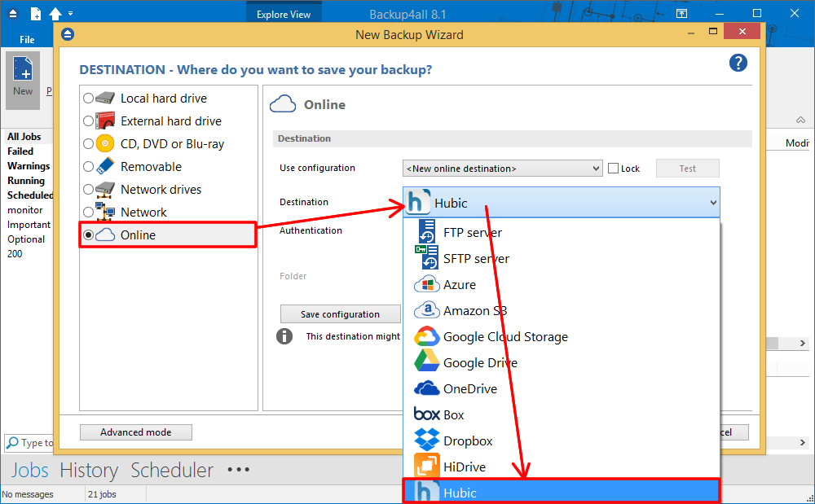
Task: Select the Box logo entry
Action: 427,415
